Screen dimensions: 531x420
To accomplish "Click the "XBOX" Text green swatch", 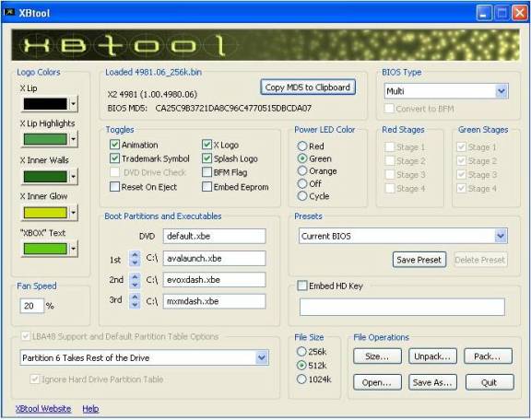I will point(45,249).
